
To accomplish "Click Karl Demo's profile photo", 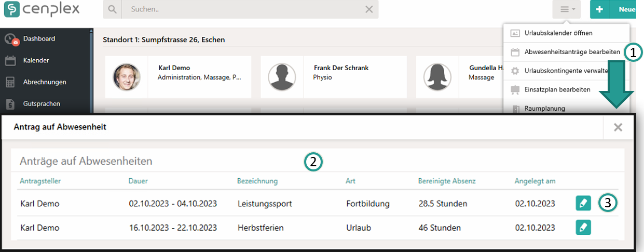I will (127, 77).
